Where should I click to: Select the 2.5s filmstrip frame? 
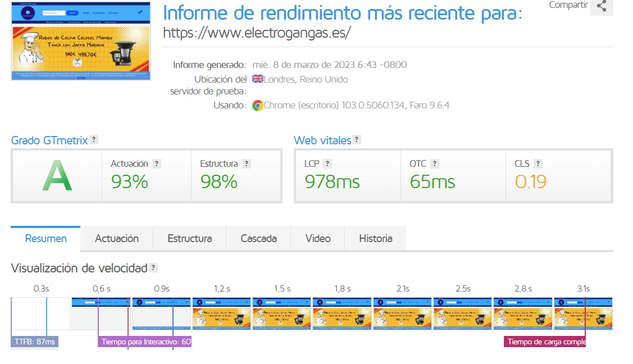463,313
